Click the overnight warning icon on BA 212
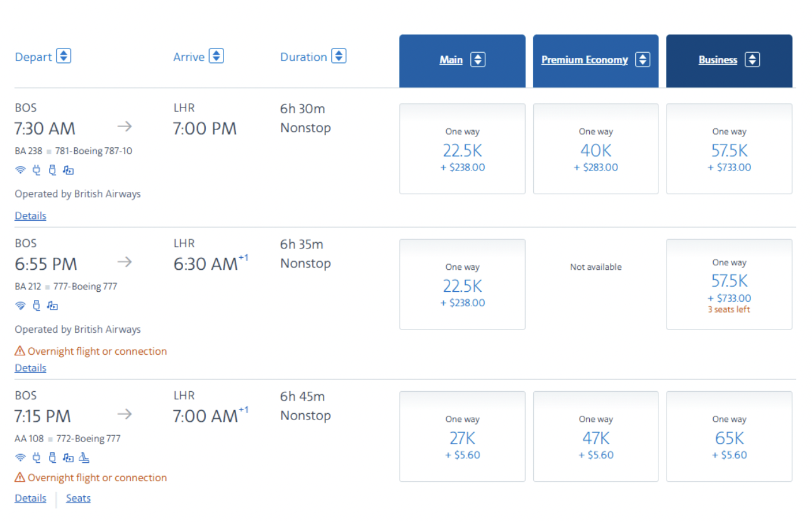 tap(20, 351)
